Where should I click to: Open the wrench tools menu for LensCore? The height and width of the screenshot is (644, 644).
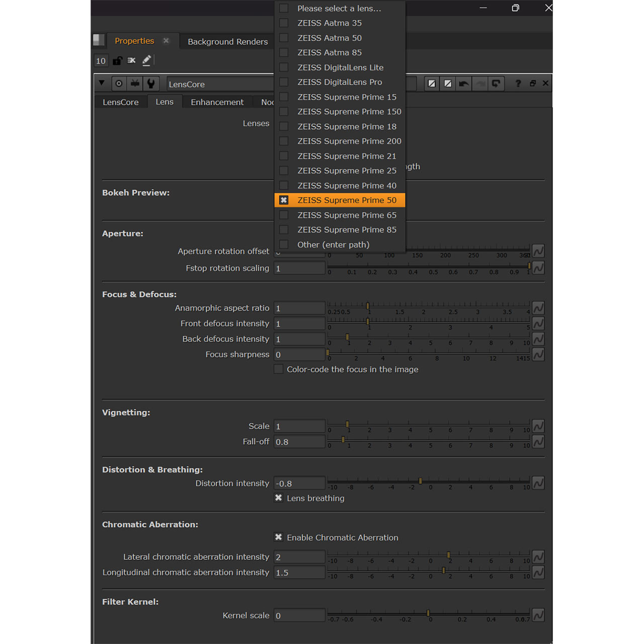[151, 84]
